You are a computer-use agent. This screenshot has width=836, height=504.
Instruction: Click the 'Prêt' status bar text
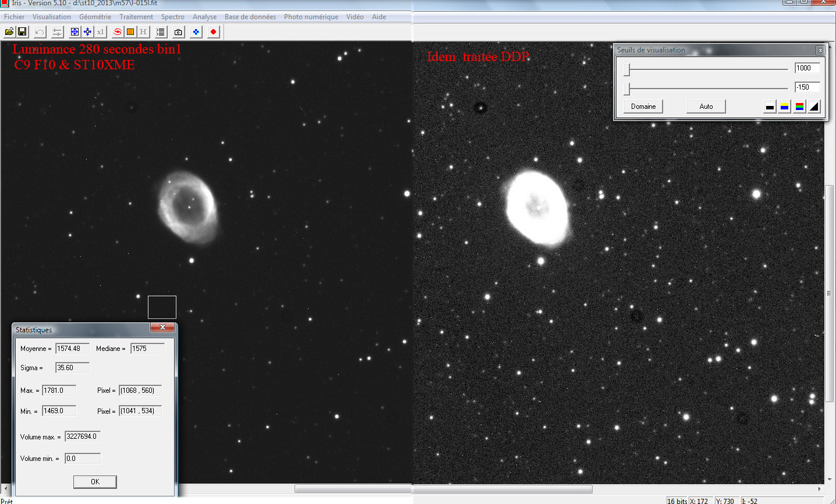pos(7,501)
